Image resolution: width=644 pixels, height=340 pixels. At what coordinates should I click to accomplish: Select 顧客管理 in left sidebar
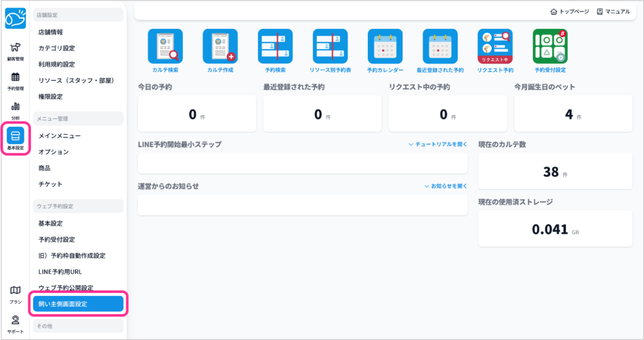click(x=15, y=52)
